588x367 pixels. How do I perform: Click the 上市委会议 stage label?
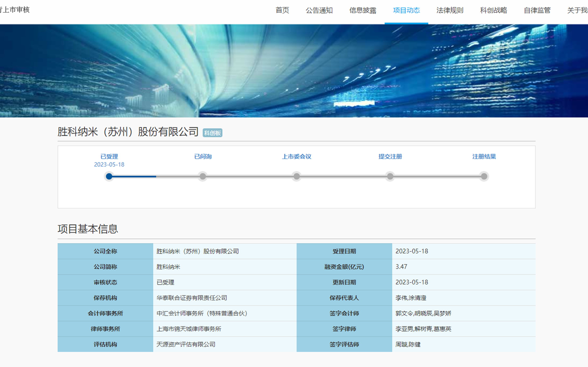tap(296, 157)
